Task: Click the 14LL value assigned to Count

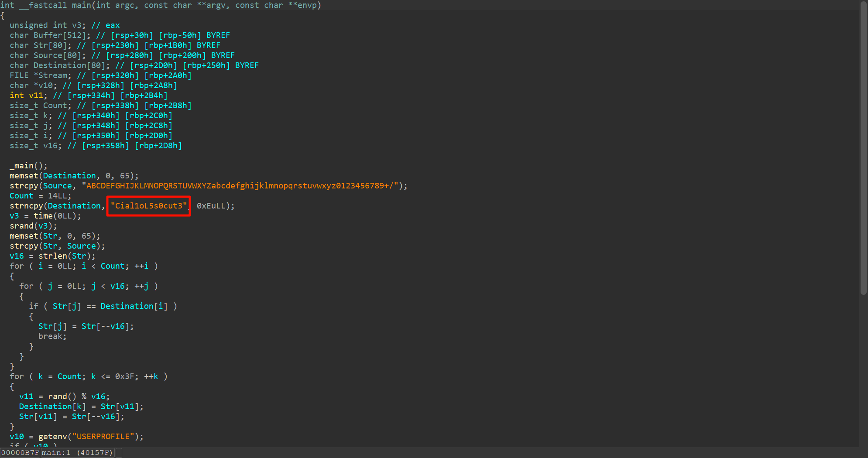Action: (x=59, y=196)
